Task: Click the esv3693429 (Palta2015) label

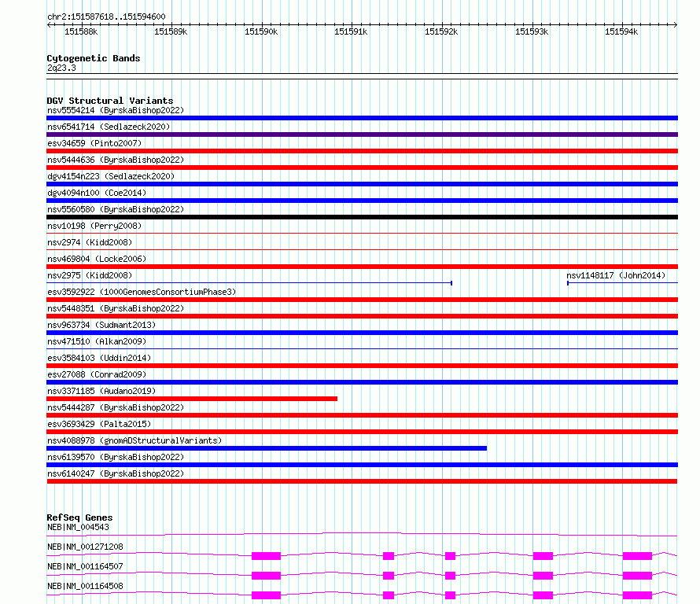Action: click(x=99, y=424)
